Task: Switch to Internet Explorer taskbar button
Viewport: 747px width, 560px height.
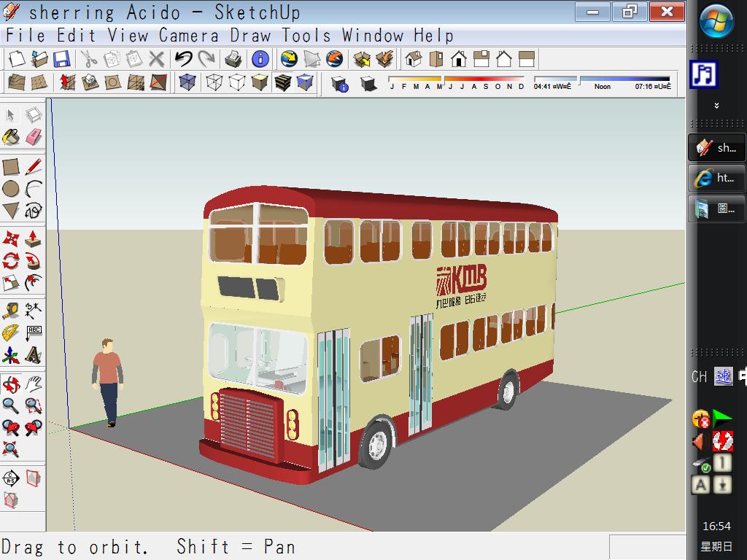Action: tap(716, 178)
